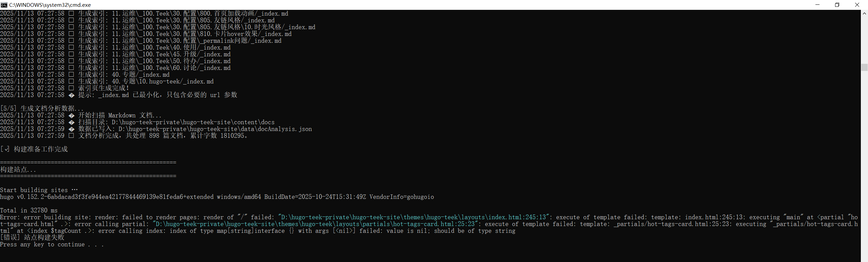868x262 pixels.
Task: Click the C:\WINDOWS\system32\cmd.exe title text
Action: click(50, 5)
